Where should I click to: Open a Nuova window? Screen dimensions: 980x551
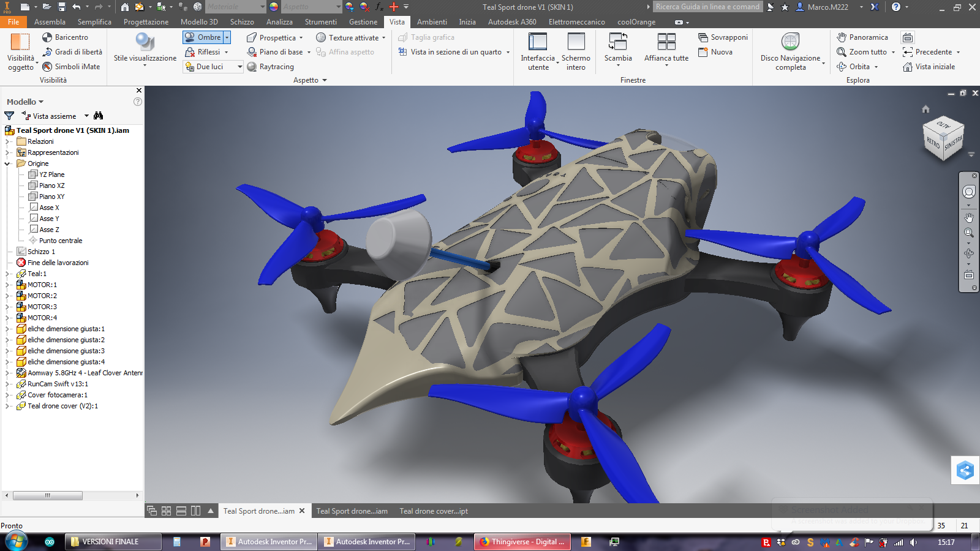[x=715, y=52]
